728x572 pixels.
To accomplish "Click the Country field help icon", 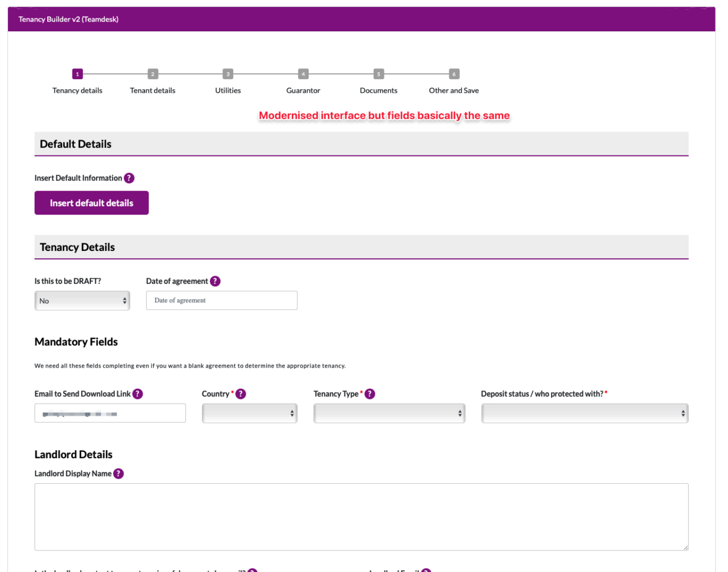I will [240, 393].
